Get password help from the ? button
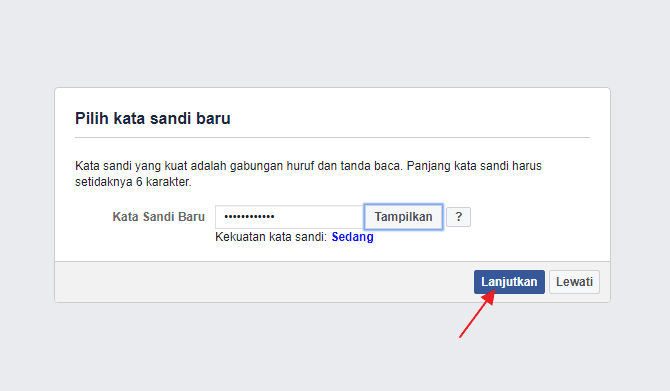 click(458, 217)
